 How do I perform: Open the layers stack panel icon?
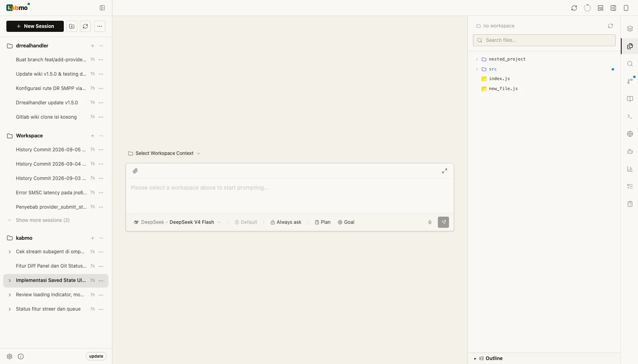click(630, 29)
